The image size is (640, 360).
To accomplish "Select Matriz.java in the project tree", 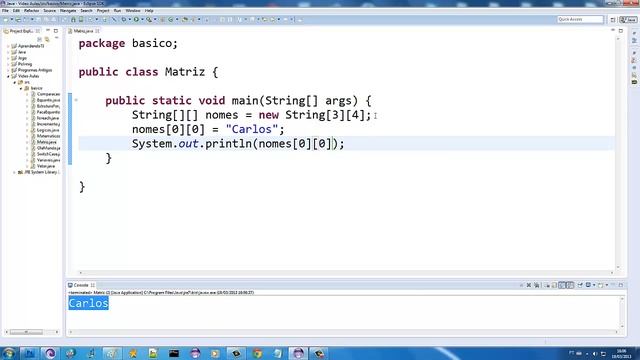I will (x=47, y=142).
